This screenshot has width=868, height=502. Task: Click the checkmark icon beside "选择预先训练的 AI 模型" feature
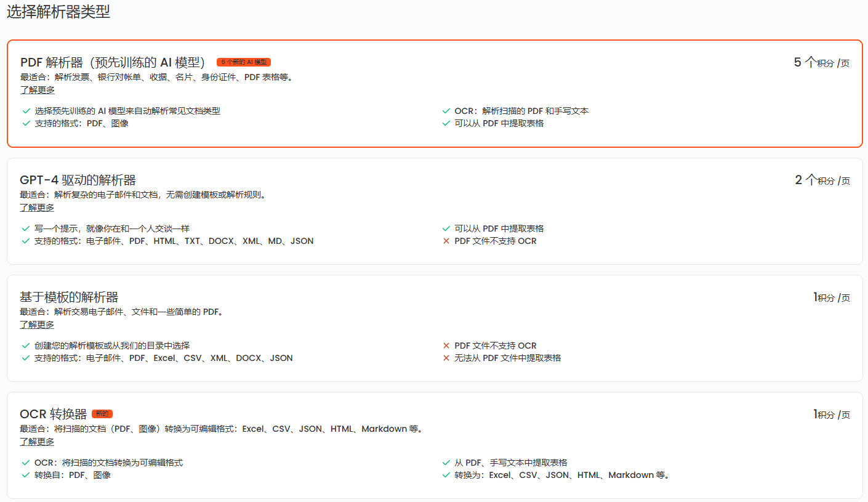[x=26, y=111]
